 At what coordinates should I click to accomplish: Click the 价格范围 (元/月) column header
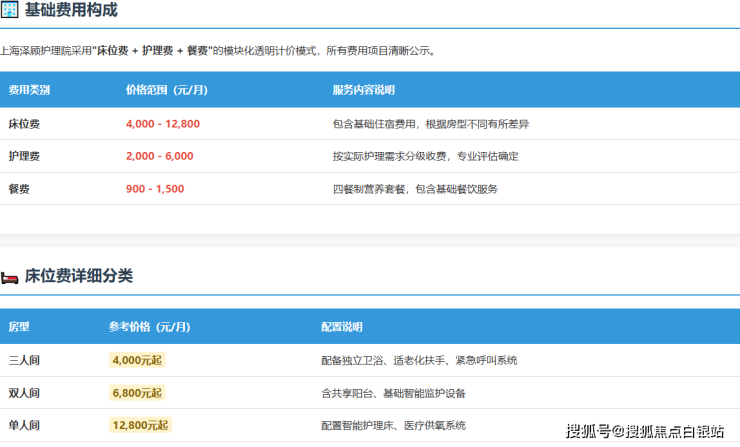click(x=165, y=90)
